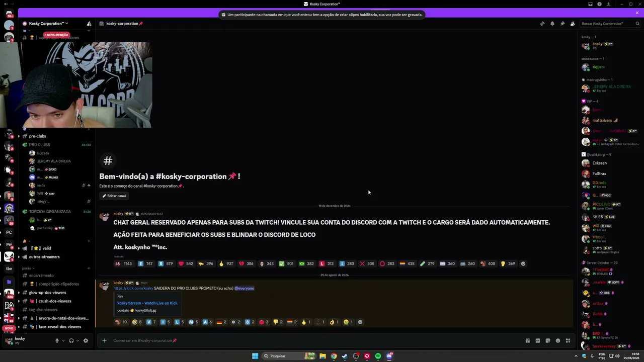This screenshot has height=362, width=644.
Task: Show pinned messages pin icon
Action: [562, 24]
